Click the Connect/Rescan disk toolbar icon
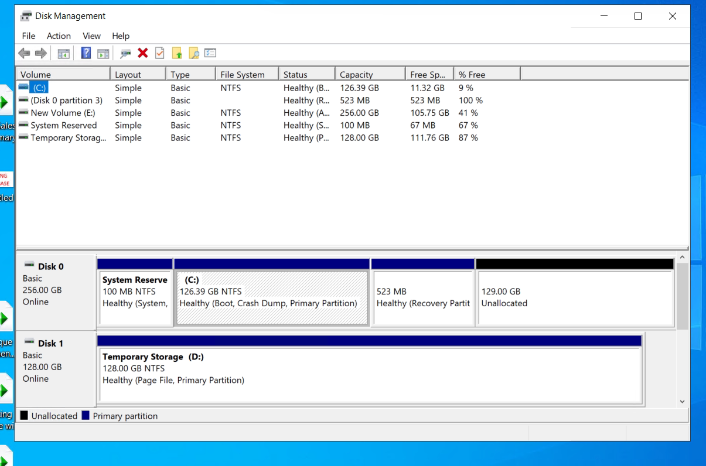The height and width of the screenshot is (466, 706). click(125, 54)
